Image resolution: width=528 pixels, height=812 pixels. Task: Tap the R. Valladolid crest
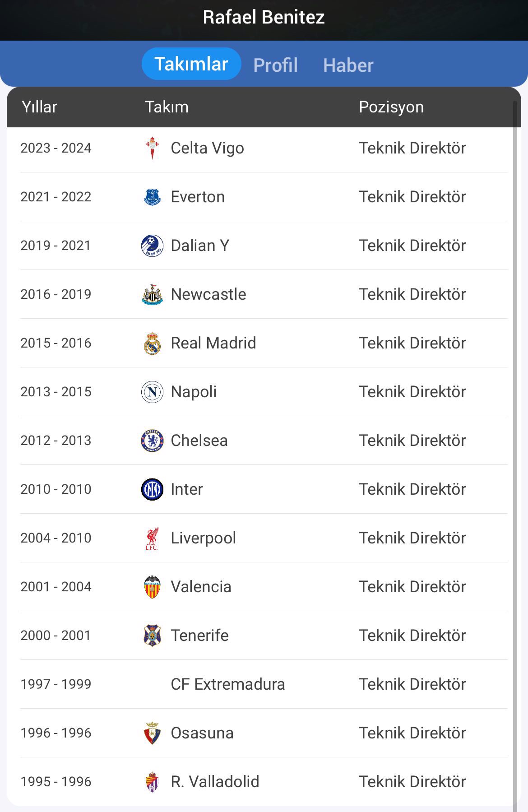[x=152, y=782]
